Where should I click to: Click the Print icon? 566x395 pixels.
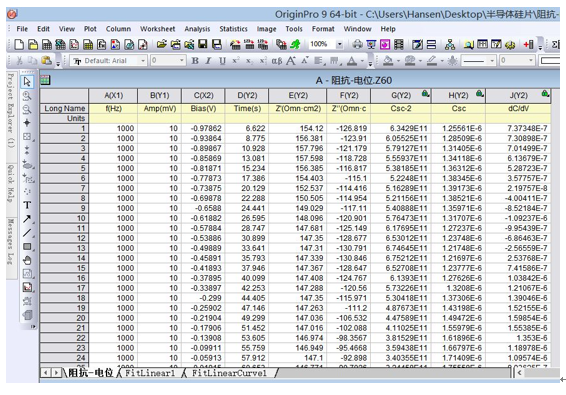click(x=357, y=44)
